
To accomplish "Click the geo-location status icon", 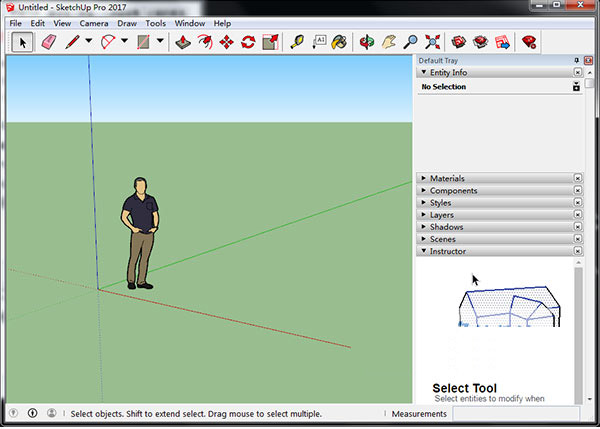I will coord(14,413).
